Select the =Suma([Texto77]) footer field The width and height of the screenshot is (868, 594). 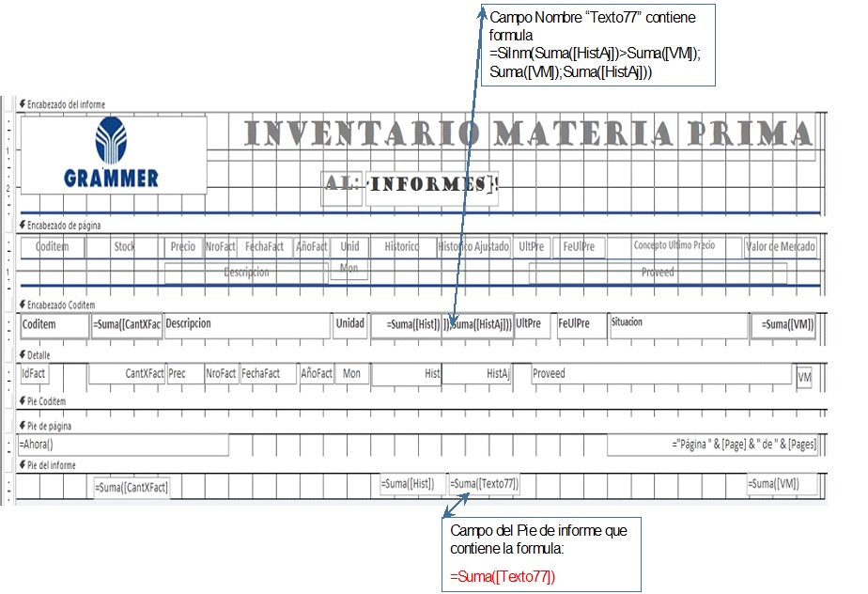click(485, 484)
